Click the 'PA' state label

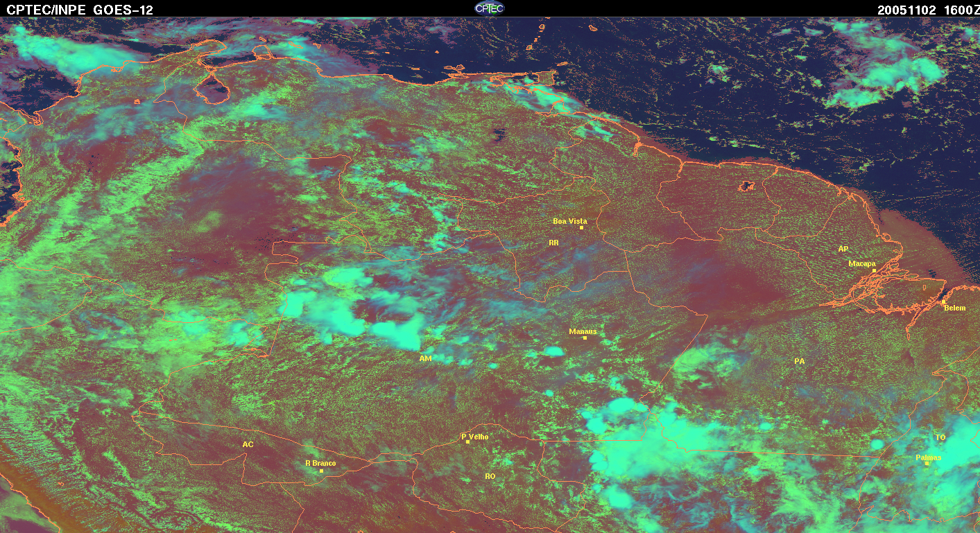[x=799, y=361]
